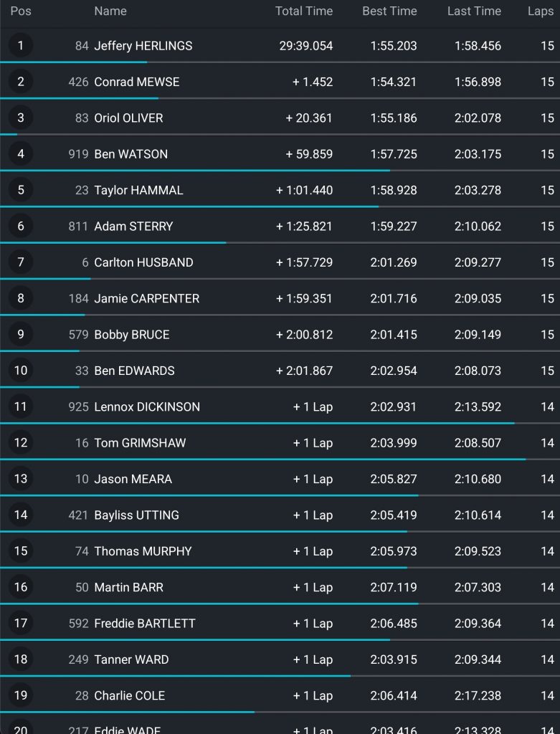Click the progress bar under Tom GRIMSHAW
Viewport: 560px width, 734px height.
coord(262,459)
